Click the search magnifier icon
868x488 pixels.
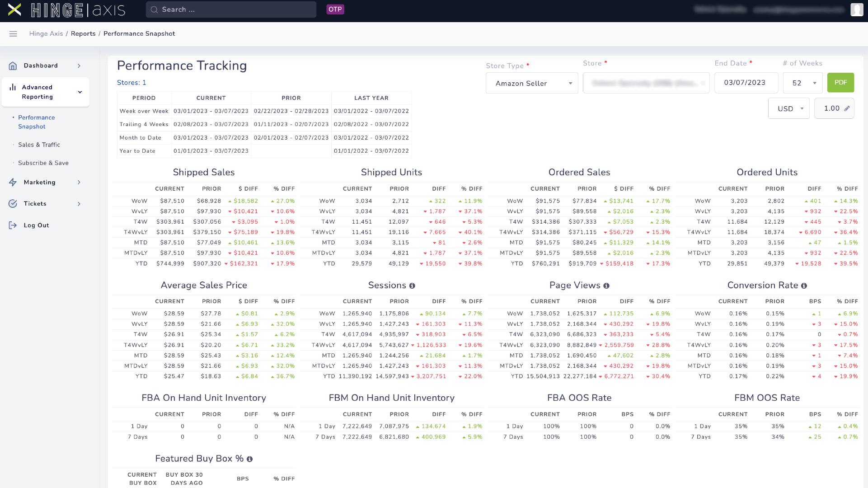coord(154,9)
